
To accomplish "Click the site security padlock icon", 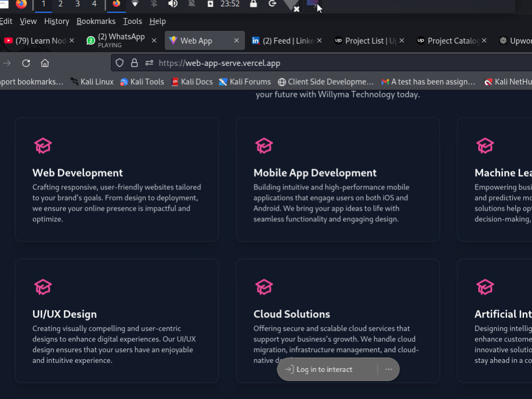I will tap(135, 63).
